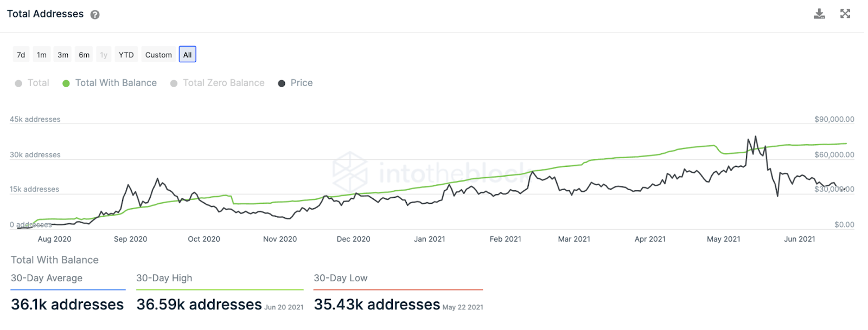Select the 6m time range button
The height and width of the screenshot is (330, 868).
coord(84,55)
